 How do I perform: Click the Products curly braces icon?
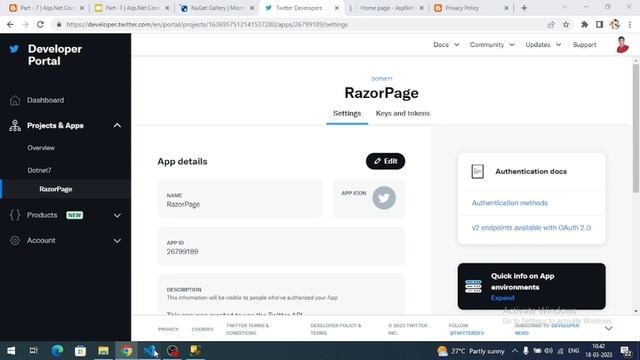point(15,215)
